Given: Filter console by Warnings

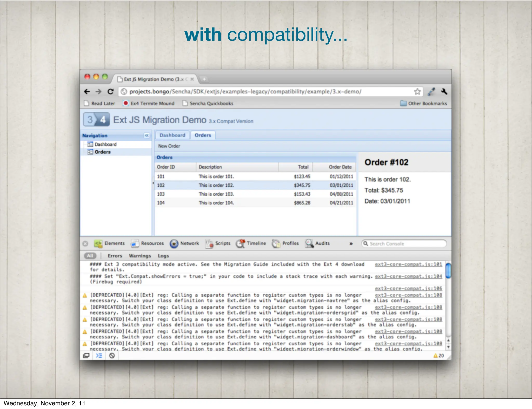Looking at the screenshot, I should click(140, 256).
